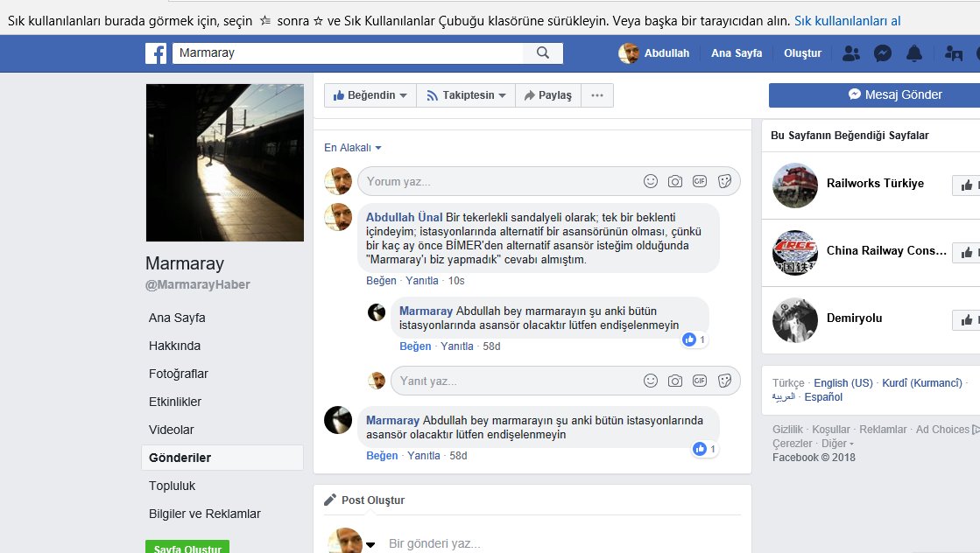
Task: Open Abdullah Ünal's profile name link
Action: coord(404,217)
